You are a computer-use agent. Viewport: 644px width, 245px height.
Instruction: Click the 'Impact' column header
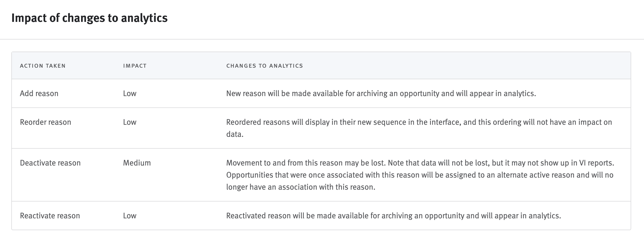135,66
